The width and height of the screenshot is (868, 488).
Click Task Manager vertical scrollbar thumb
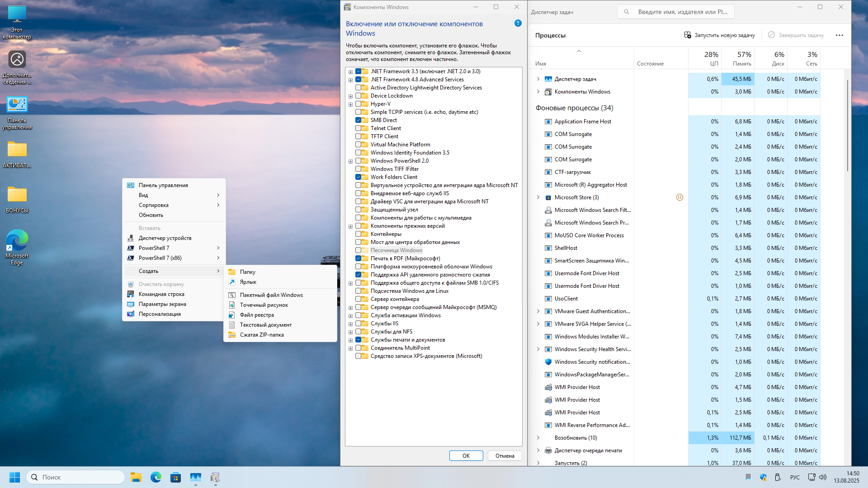[847, 126]
